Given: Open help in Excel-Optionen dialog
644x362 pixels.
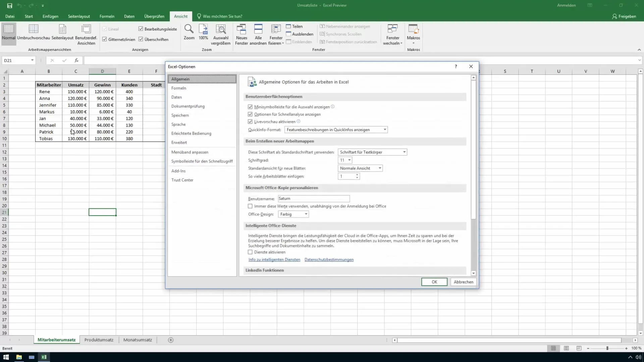Looking at the screenshot, I should (456, 67).
